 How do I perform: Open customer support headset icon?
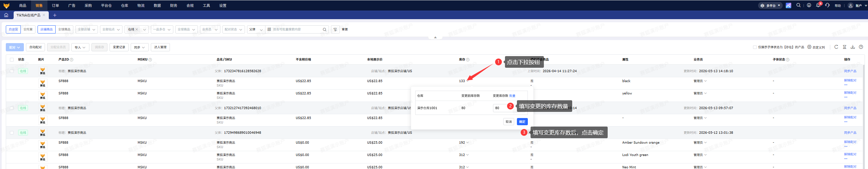(828, 5)
